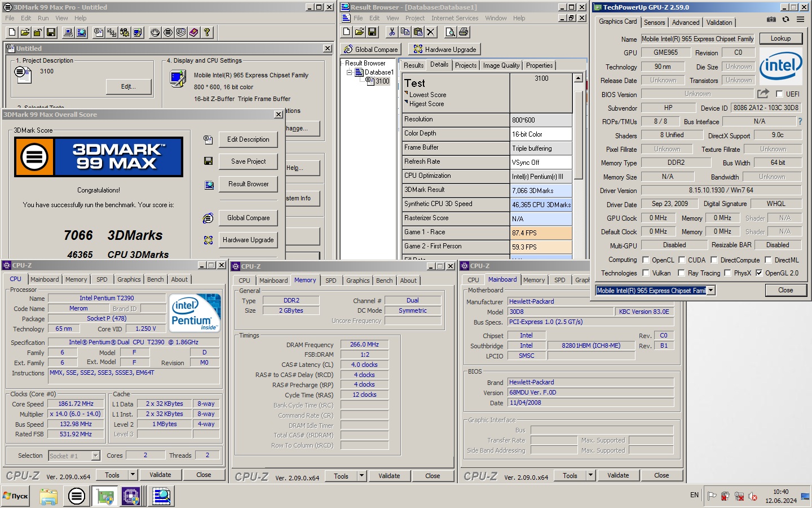Open Tools dropdown arrow in CPU-Z CPU window
The image size is (812, 508).
133,475
